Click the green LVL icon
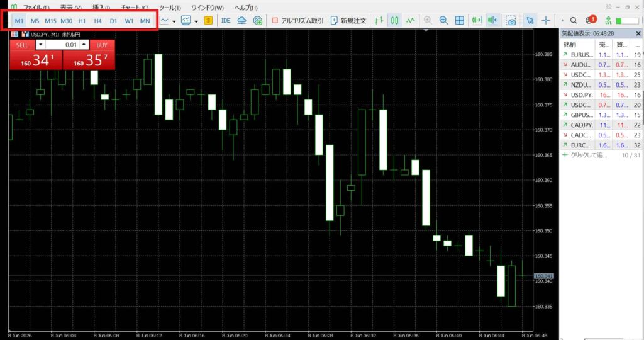Viewport: 644px width, 340px height. 608,20
